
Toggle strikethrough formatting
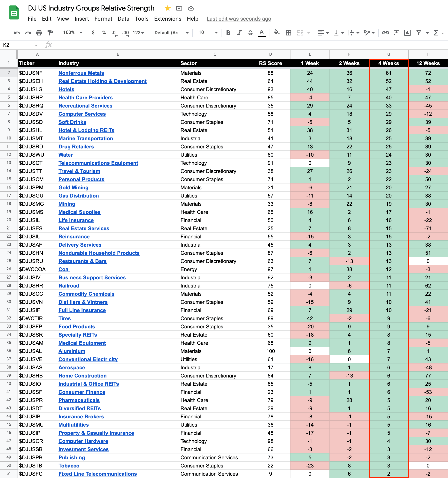pos(250,33)
